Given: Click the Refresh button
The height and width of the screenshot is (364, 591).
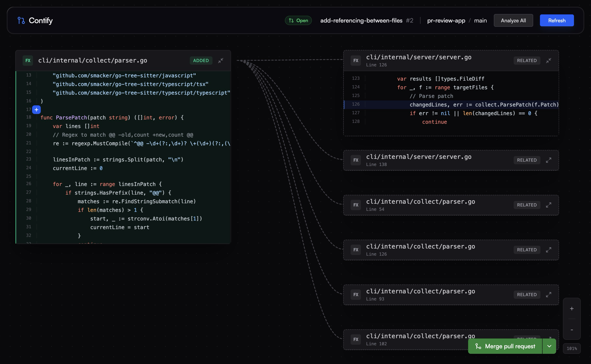Looking at the screenshot, I should (557, 21).
